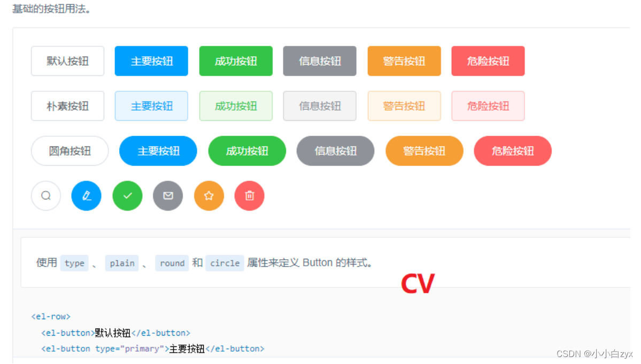Viewport: 641px width, 364px height.
Task: Select the light-blue plain 主要按钮
Action: tap(151, 106)
